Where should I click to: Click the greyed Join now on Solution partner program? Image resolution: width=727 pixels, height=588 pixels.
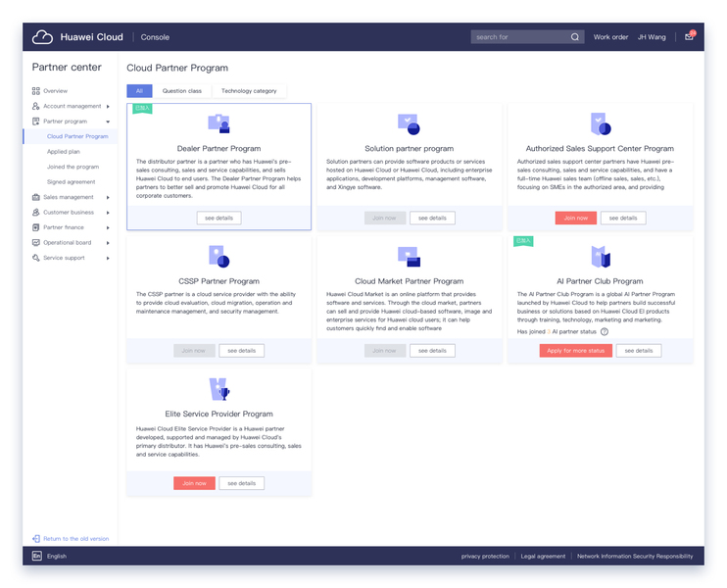pyautogui.click(x=385, y=218)
